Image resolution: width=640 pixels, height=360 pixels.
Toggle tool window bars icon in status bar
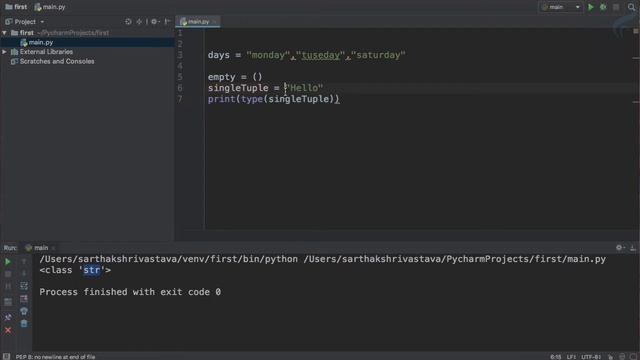click(6, 356)
